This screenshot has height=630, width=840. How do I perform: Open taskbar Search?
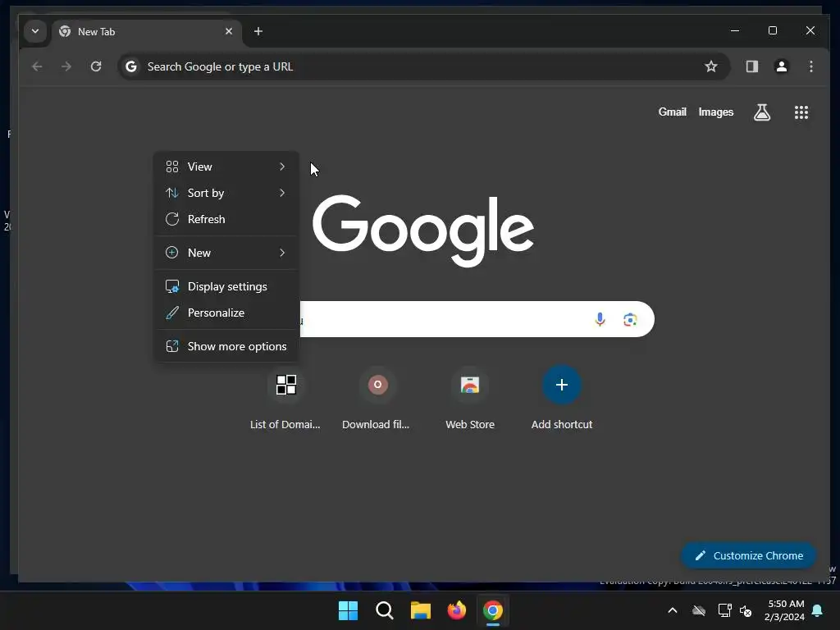pos(384,610)
